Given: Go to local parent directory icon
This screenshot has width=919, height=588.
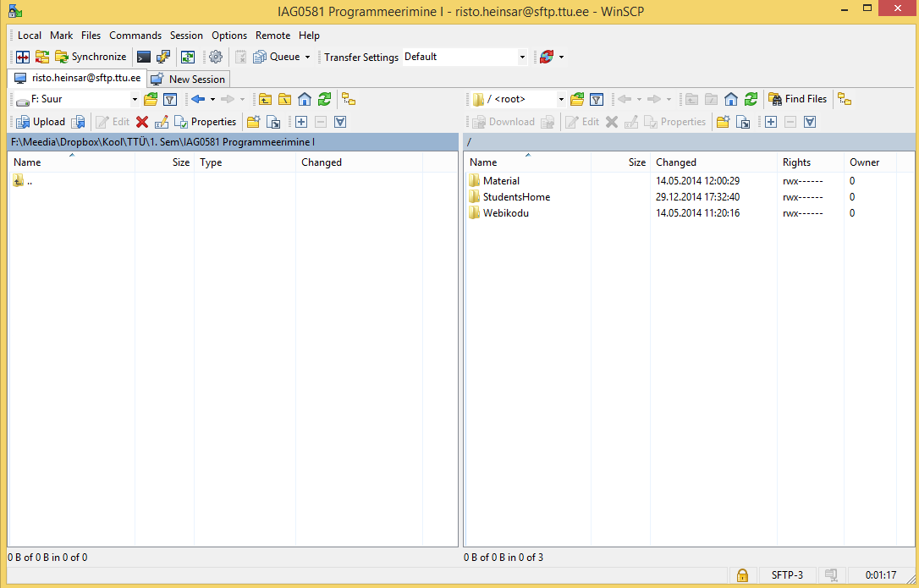Looking at the screenshot, I should [x=266, y=99].
